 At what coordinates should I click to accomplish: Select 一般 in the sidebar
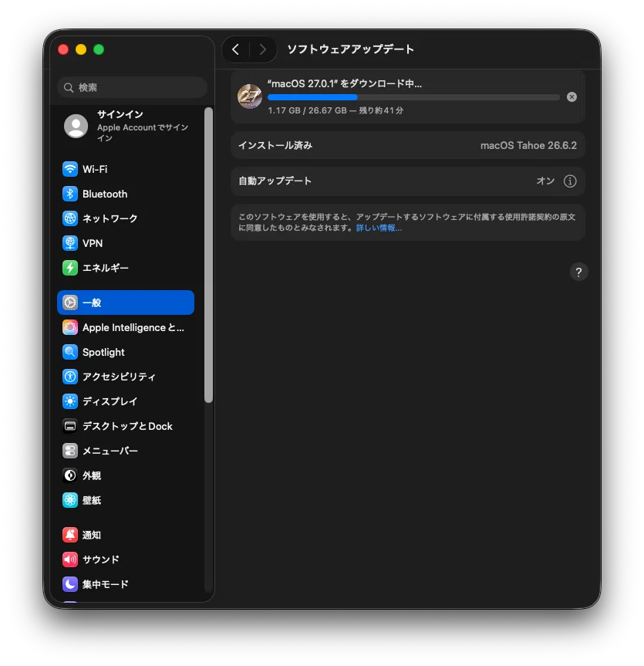tap(126, 303)
